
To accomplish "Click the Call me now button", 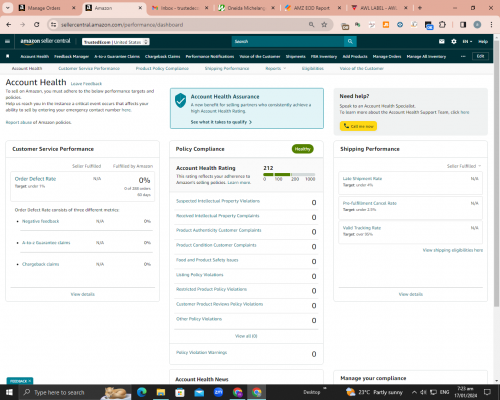I will [x=358, y=126].
